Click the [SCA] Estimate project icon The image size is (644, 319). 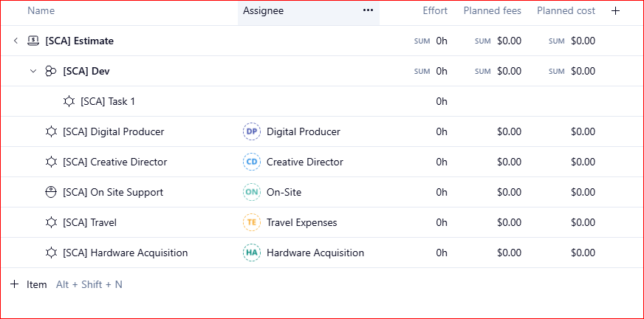click(33, 41)
